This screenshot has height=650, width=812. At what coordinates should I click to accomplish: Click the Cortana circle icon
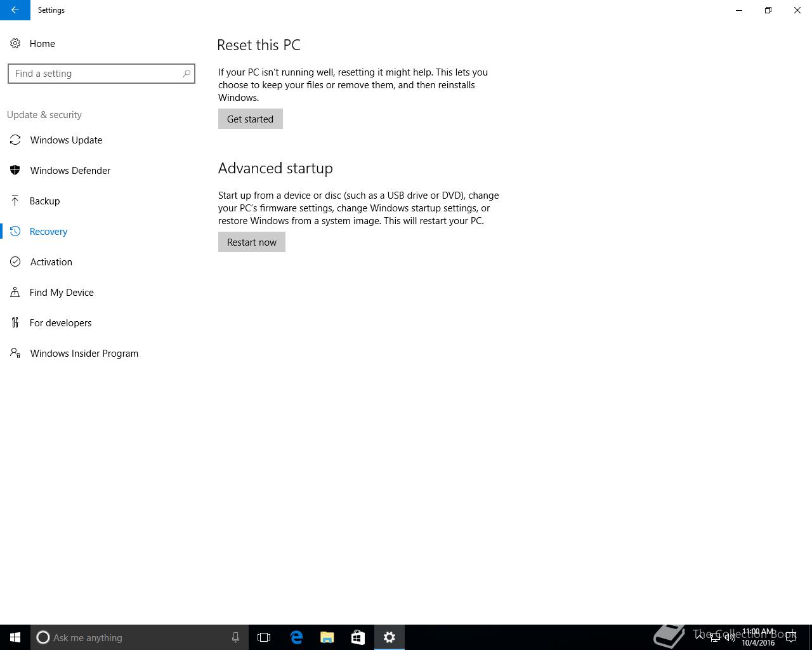click(43, 637)
